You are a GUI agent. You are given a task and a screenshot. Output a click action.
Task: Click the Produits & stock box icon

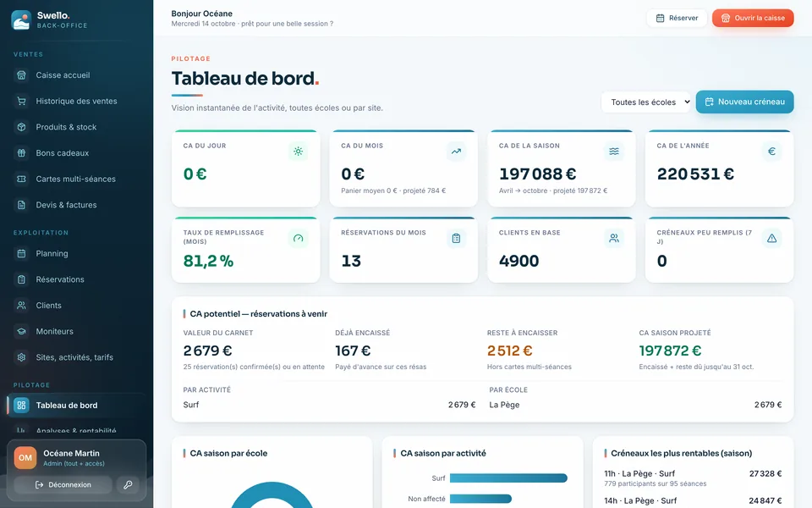(21, 127)
